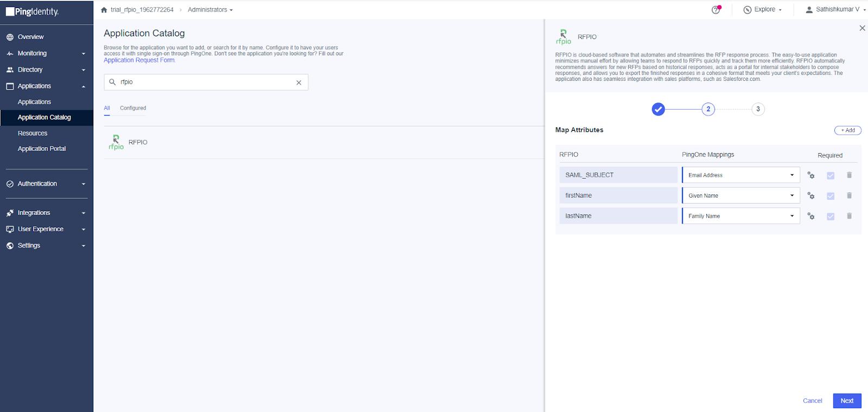
Task: Toggle Required checkbox for lastName
Action: 831,216
